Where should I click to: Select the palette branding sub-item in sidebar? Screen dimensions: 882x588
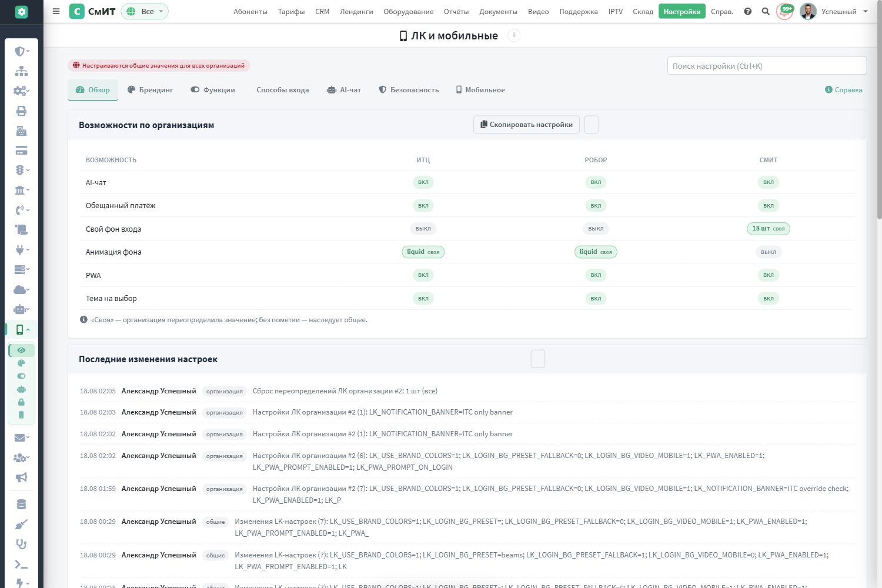pyautogui.click(x=21, y=363)
